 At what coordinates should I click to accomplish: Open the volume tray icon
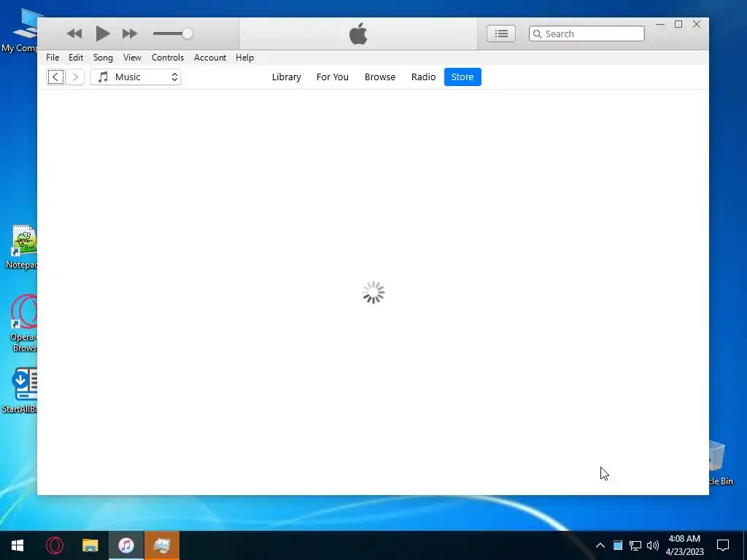tap(653, 545)
